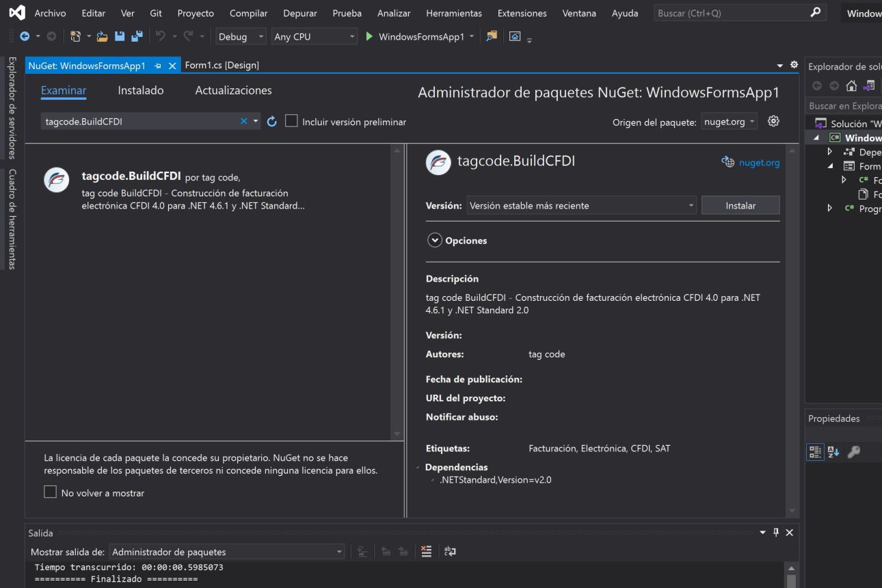The width and height of the screenshot is (882, 588).
Task: Create a new project with toolbar icon
Action: click(x=76, y=36)
